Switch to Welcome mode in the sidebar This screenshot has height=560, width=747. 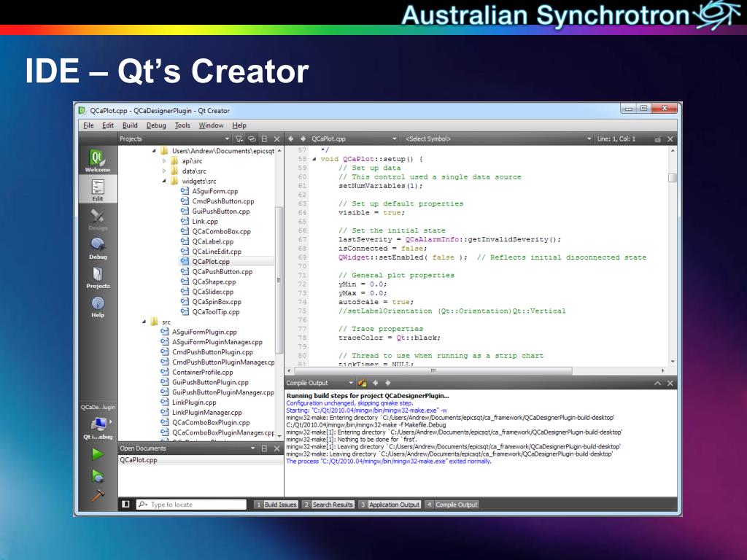[98, 160]
